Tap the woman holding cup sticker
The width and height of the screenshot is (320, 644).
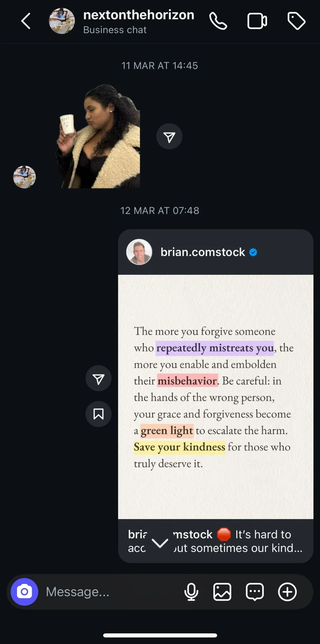tap(98, 136)
